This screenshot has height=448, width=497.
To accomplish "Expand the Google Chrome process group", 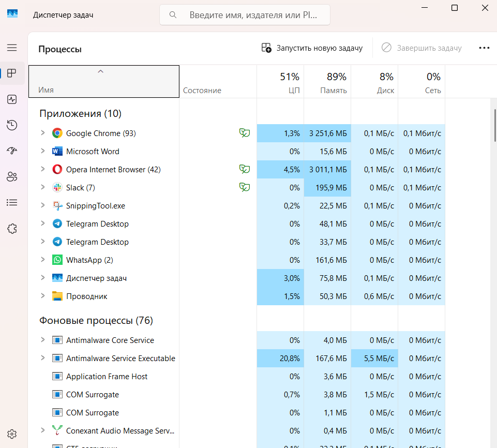I will pos(43,133).
